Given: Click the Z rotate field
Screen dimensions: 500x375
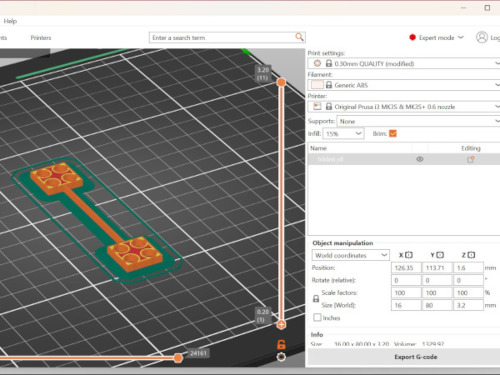Looking at the screenshot, I should [468, 280].
